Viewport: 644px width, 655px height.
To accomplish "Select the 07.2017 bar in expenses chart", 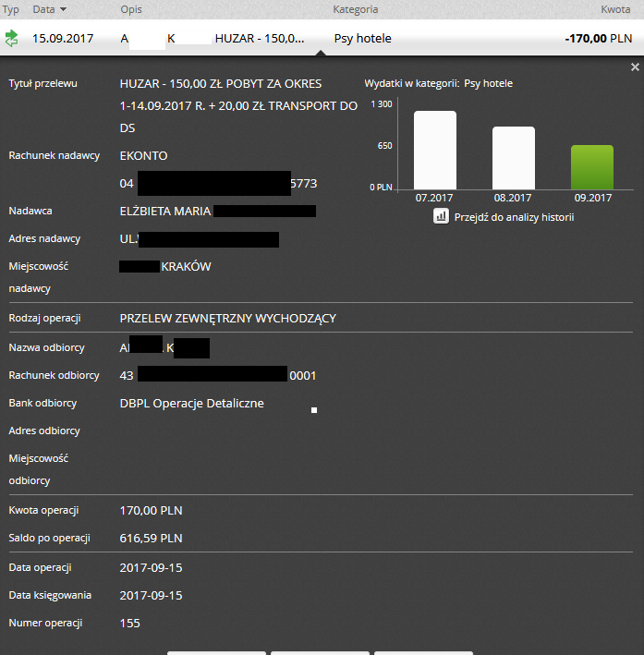I will pos(434,151).
